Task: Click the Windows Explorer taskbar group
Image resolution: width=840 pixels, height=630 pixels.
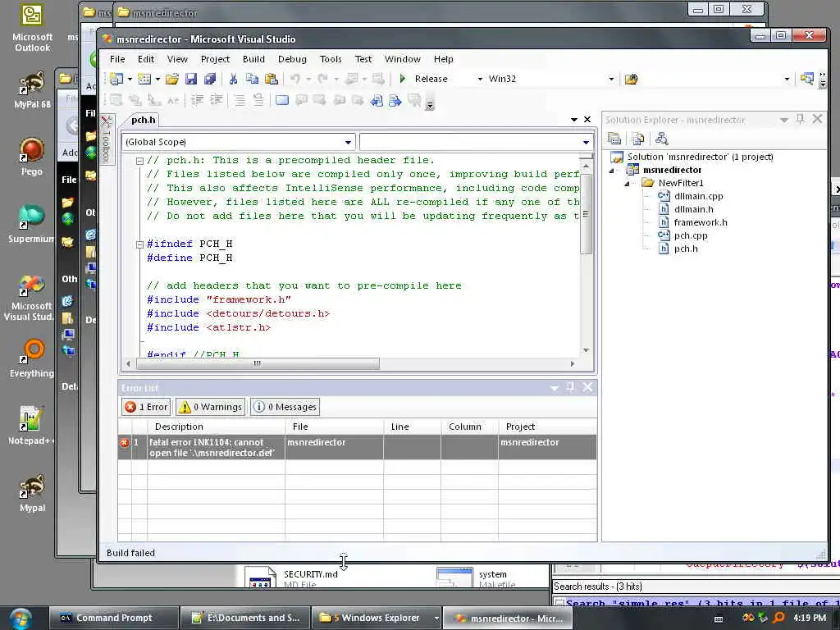Action: pos(376,619)
